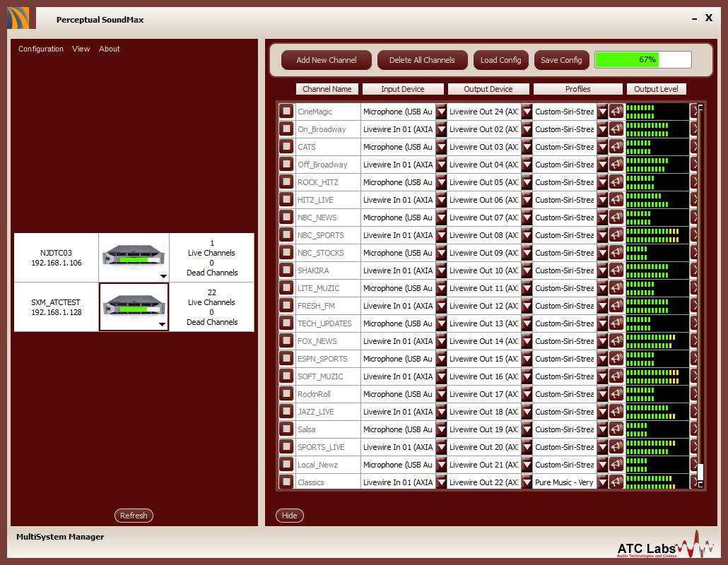728x565 pixels.
Task: Open the profile dropdown for CATS
Action: coord(602,147)
